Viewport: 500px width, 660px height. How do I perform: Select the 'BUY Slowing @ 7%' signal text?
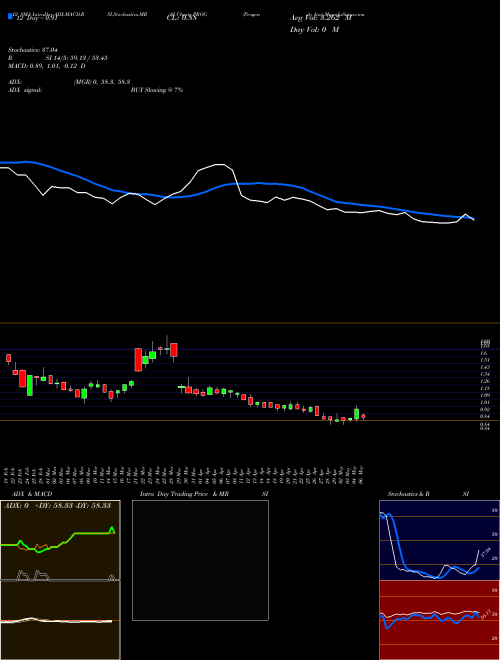pyautogui.click(x=157, y=90)
